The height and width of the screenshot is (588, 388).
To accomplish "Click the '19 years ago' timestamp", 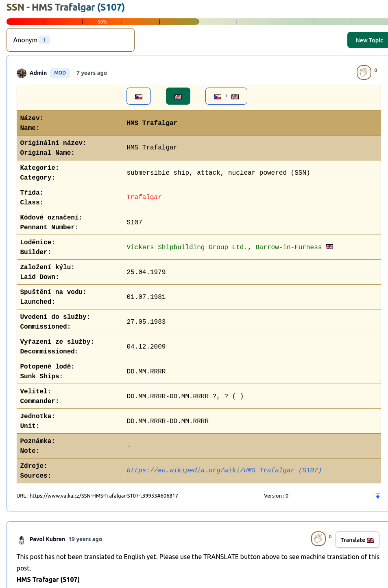I will tap(85, 539).
